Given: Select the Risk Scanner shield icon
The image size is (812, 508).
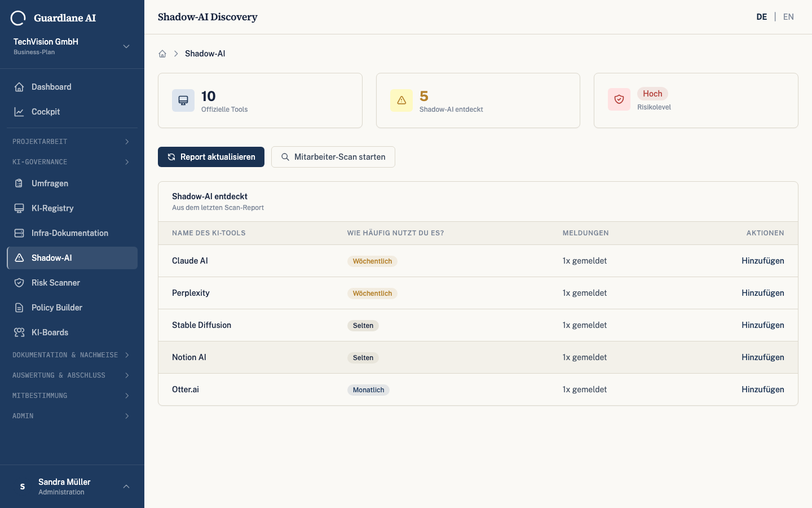Looking at the screenshot, I should (x=19, y=283).
